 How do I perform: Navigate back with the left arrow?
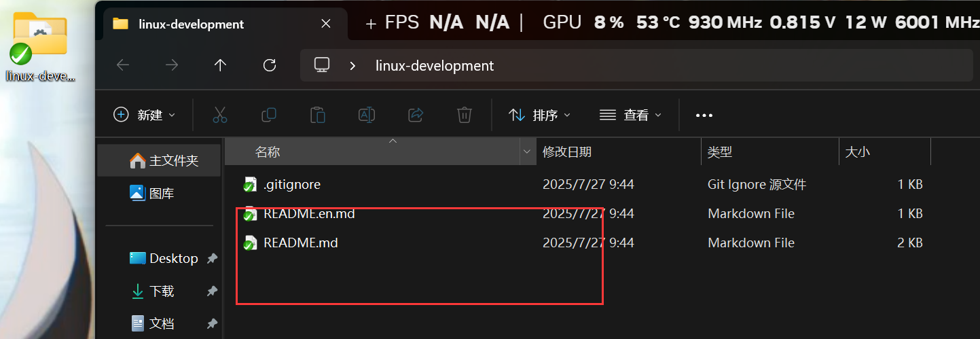pos(123,65)
